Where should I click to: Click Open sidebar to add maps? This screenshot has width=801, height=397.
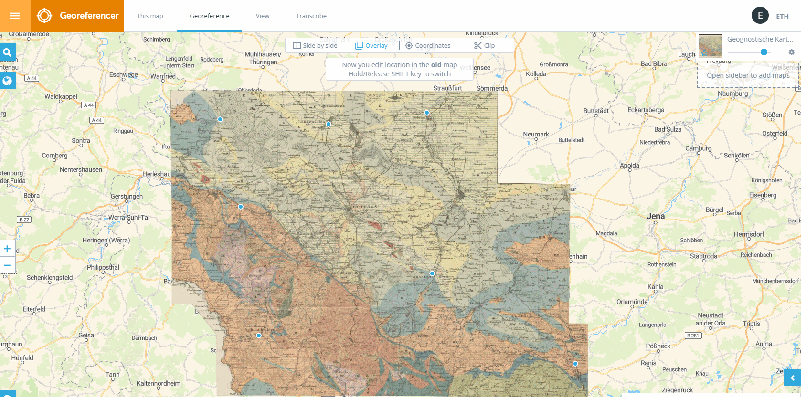tap(747, 75)
